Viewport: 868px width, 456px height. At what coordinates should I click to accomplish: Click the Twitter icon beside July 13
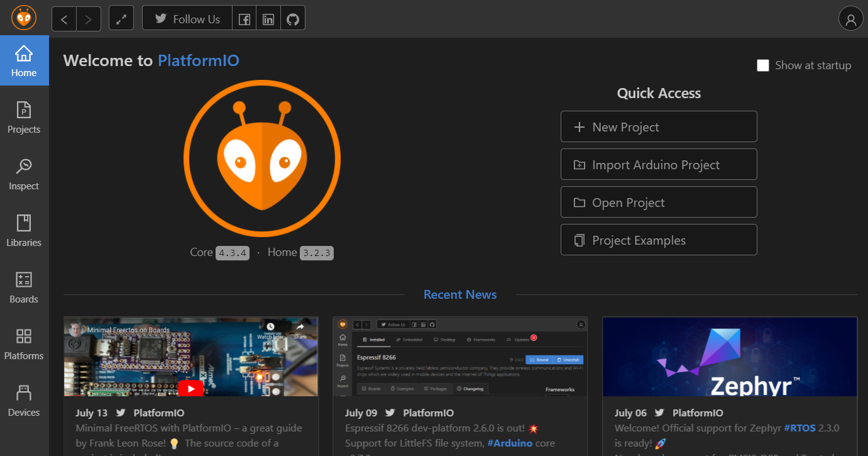121,413
